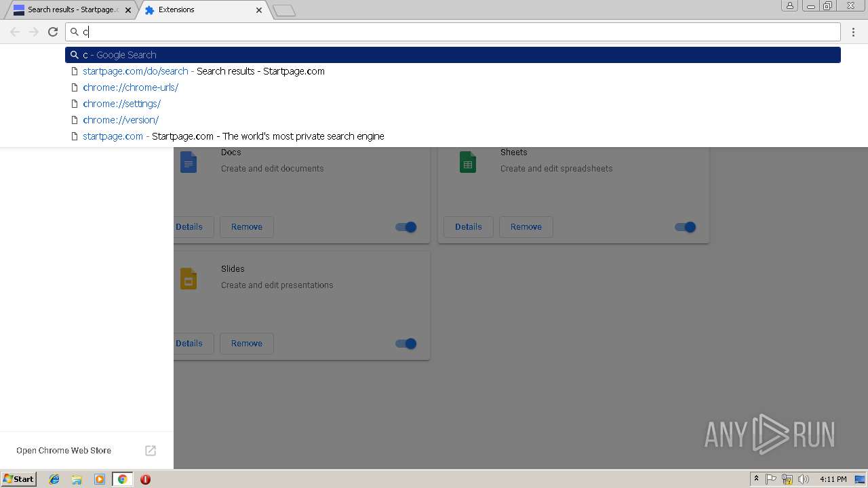The height and width of the screenshot is (488, 868).
Task: Turn off the Slides extension toggle
Action: pos(406,344)
